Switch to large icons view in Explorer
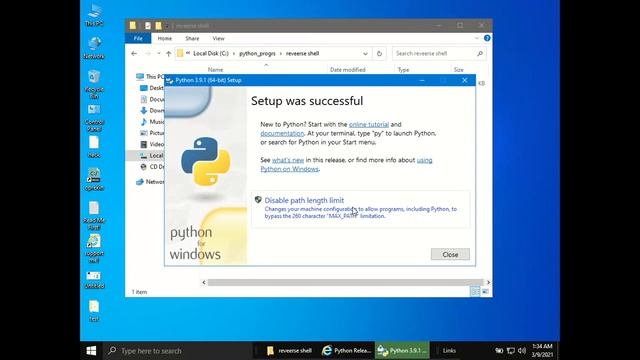640x360 pixels. pos(485,291)
